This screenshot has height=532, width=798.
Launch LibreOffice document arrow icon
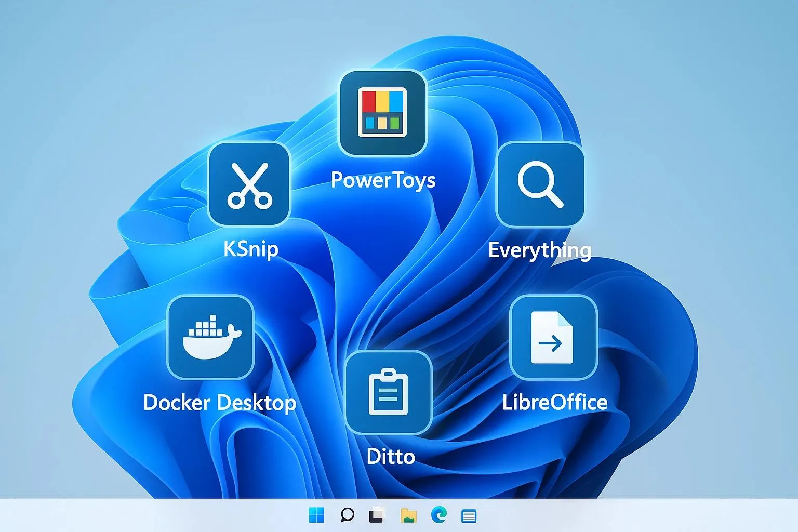(553, 337)
